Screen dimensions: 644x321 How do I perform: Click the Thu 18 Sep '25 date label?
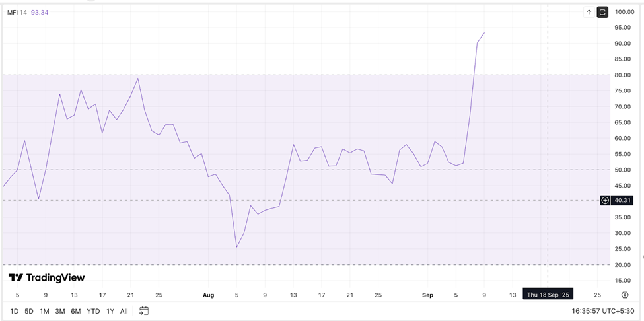tap(548, 295)
